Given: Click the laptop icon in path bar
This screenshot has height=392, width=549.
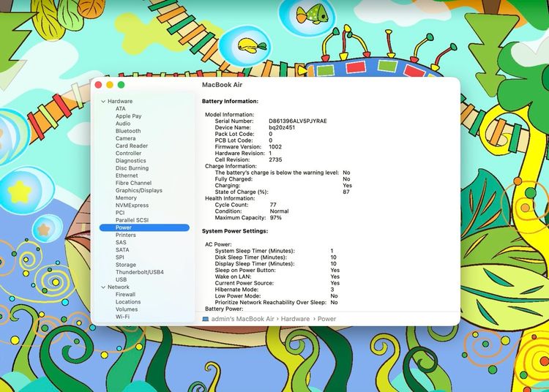Looking at the screenshot, I should coord(206,319).
